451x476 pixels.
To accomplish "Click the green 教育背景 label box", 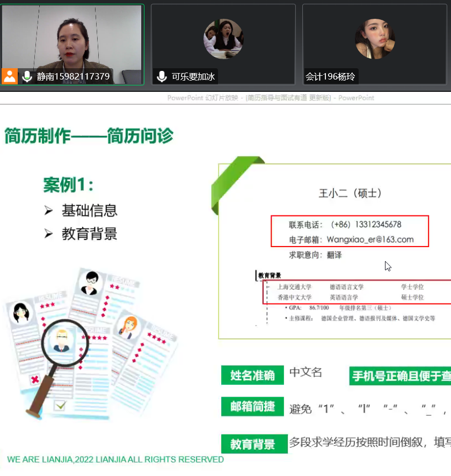I will click(x=252, y=444).
